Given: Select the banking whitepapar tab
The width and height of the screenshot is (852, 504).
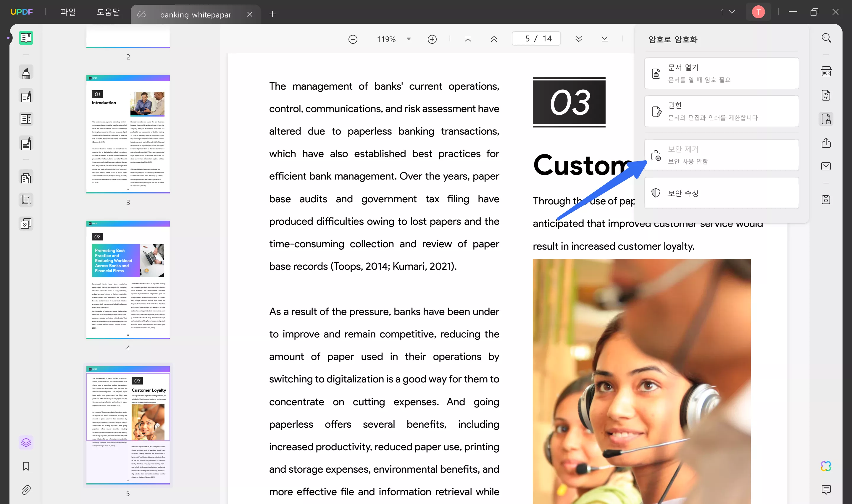Looking at the screenshot, I should pyautogui.click(x=196, y=14).
